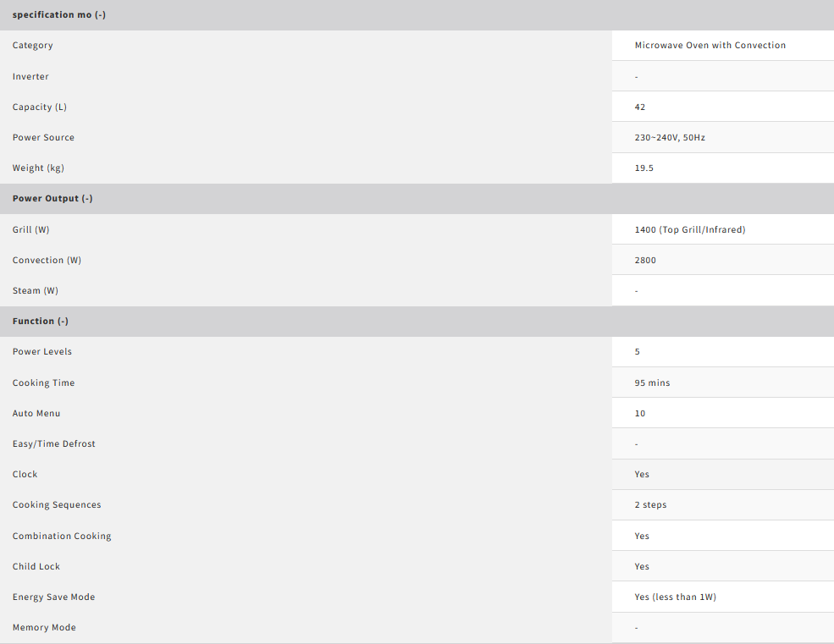The height and width of the screenshot is (644, 834).
Task: Click the Auto Menu row label
Action: 36,414
